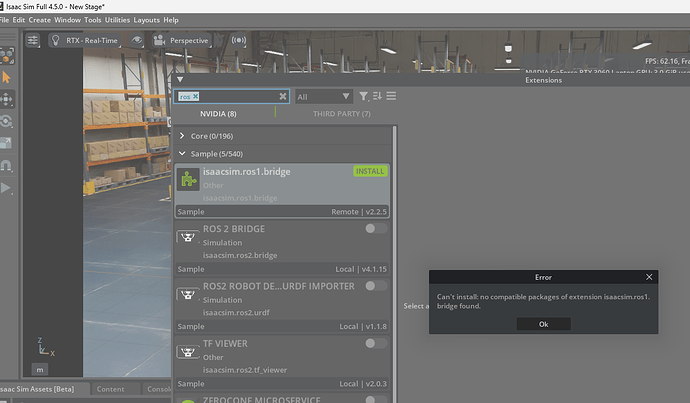690x403 pixels.
Task: Click the green puzzle extension icon
Action: pyautogui.click(x=188, y=180)
